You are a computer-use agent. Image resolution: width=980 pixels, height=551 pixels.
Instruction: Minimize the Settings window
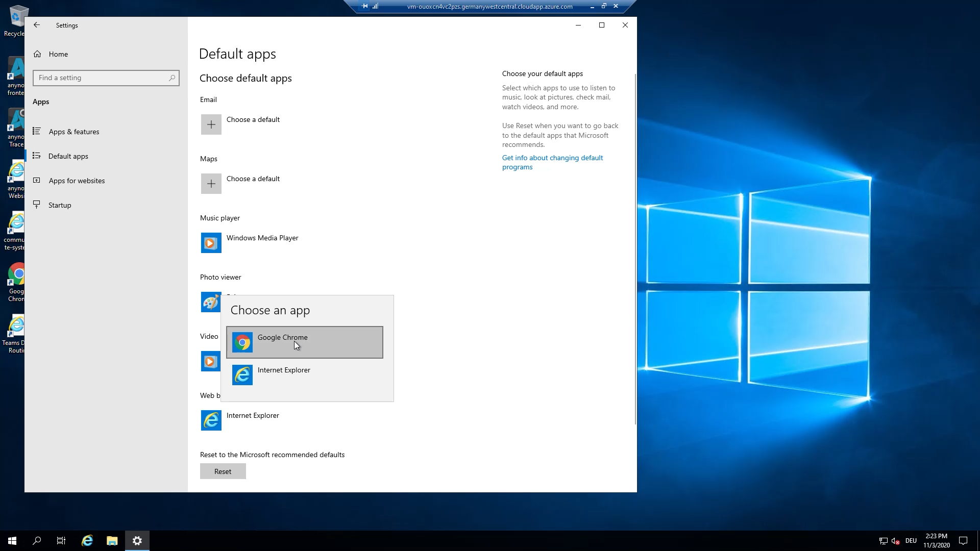(578, 25)
